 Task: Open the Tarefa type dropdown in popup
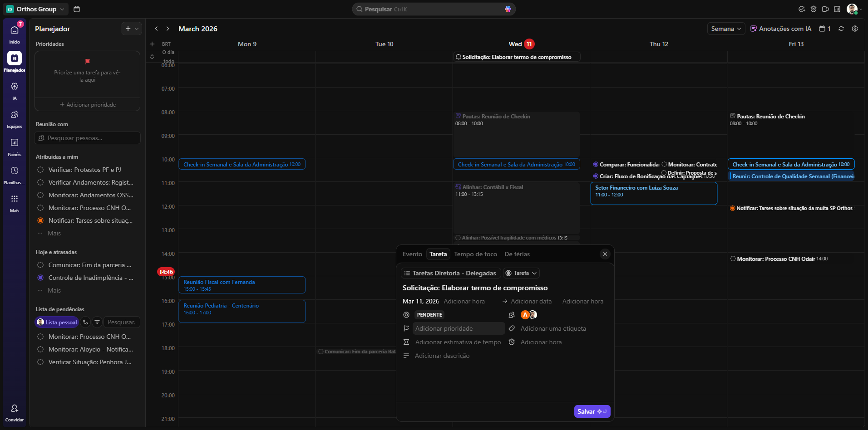[x=521, y=273]
